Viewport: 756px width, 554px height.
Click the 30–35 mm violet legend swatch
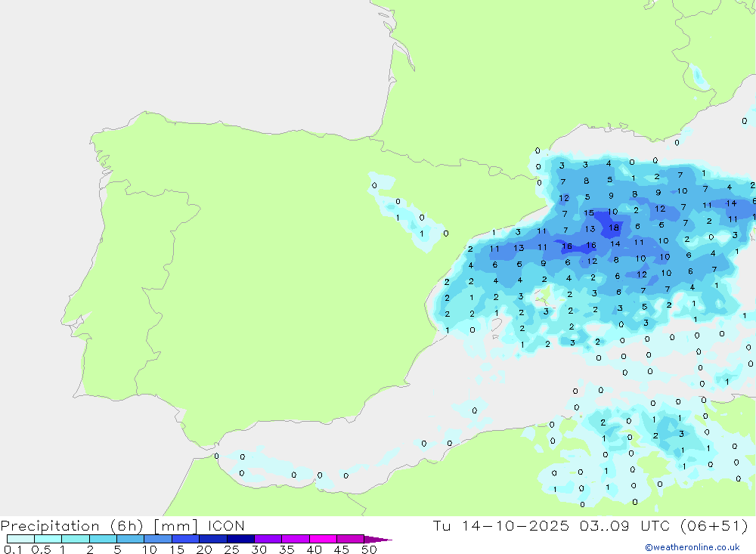point(268,539)
